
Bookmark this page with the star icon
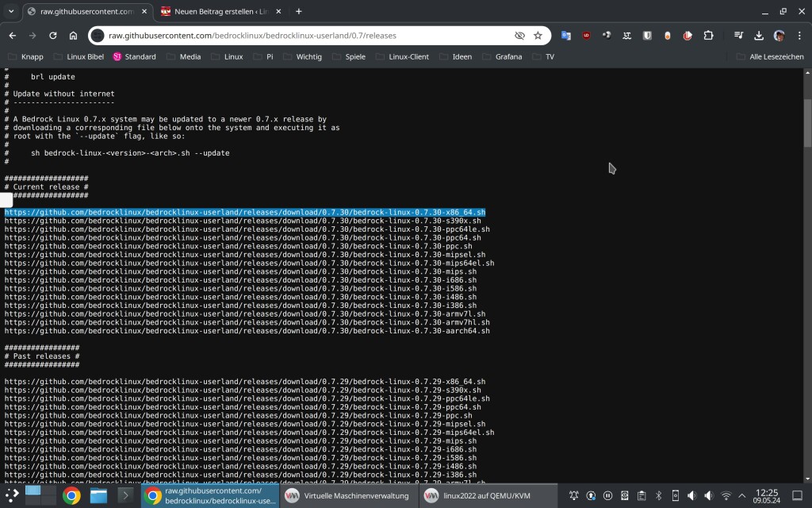click(x=538, y=35)
